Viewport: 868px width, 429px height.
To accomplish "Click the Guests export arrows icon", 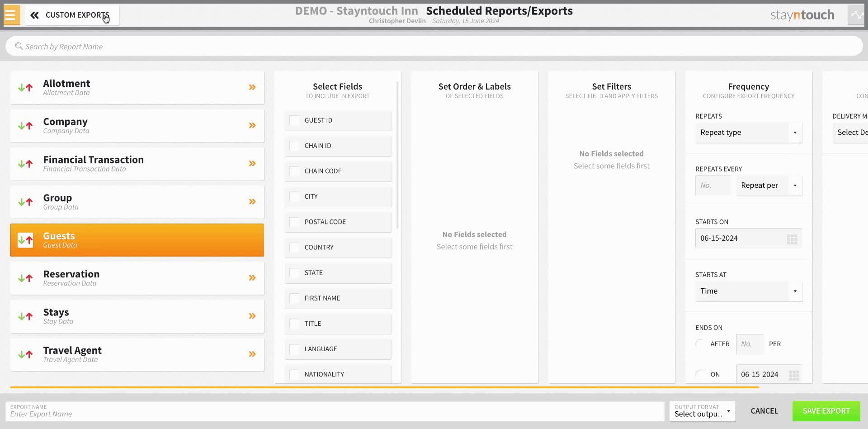I will coord(25,240).
